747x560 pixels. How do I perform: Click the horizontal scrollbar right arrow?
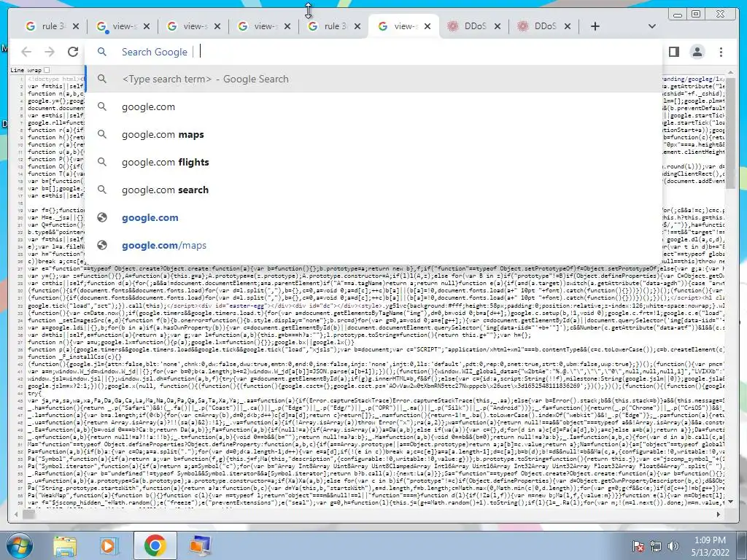click(719, 514)
